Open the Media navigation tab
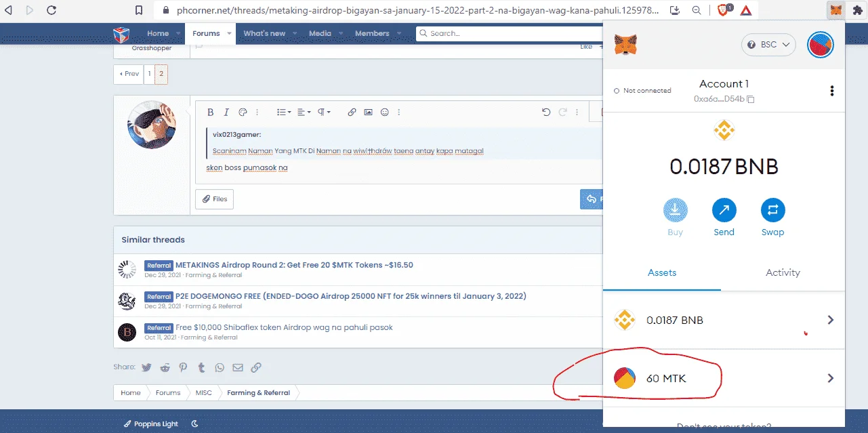Viewport: 868px width, 433px height. click(320, 33)
